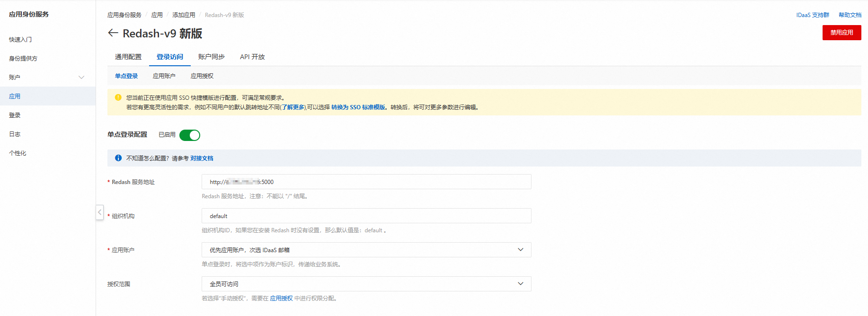Open the 授权范围 dropdown
The width and height of the screenshot is (868, 316).
[366, 284]
